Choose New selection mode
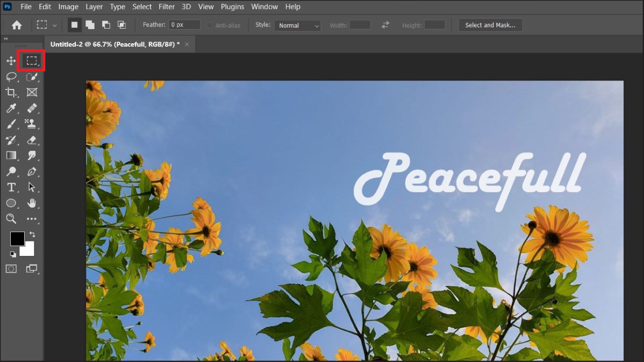This screenshot has height=362, width=644. (74, 25)
